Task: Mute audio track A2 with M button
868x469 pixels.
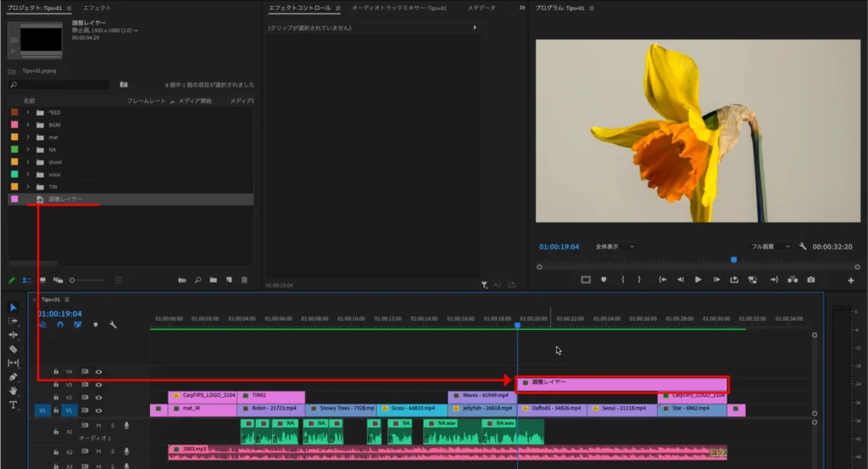Action: click(x=98, y=451)
